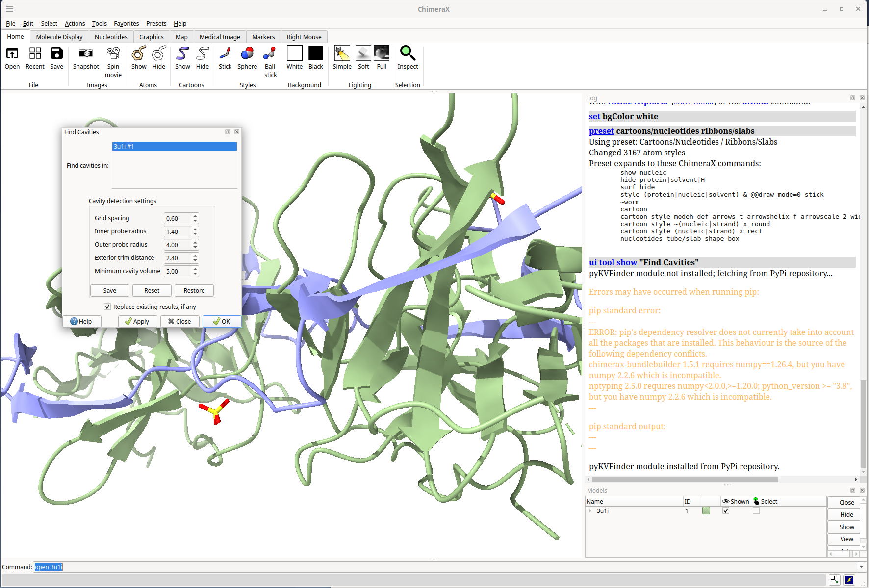869x588 pixels.
Task: Click the Spin movie icon
Action: (x=113, y=53)
